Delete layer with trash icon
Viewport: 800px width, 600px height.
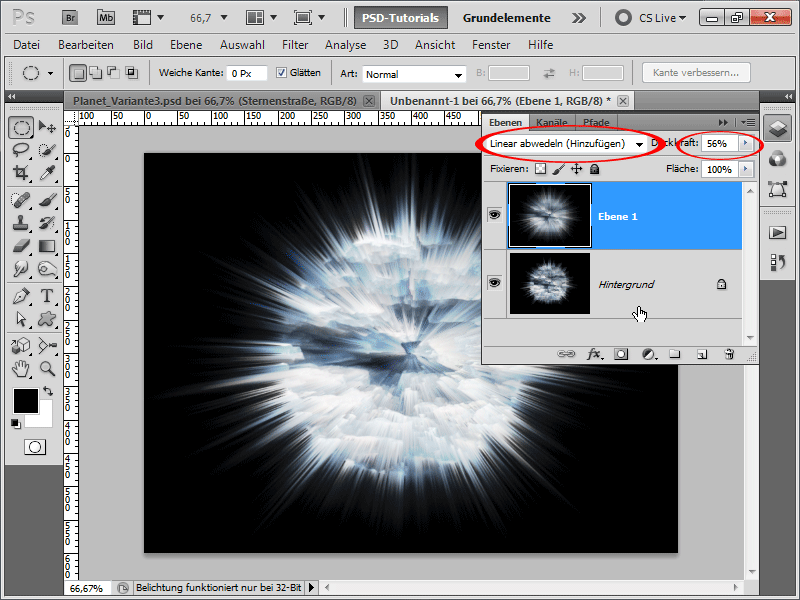[x=729, y=354]
